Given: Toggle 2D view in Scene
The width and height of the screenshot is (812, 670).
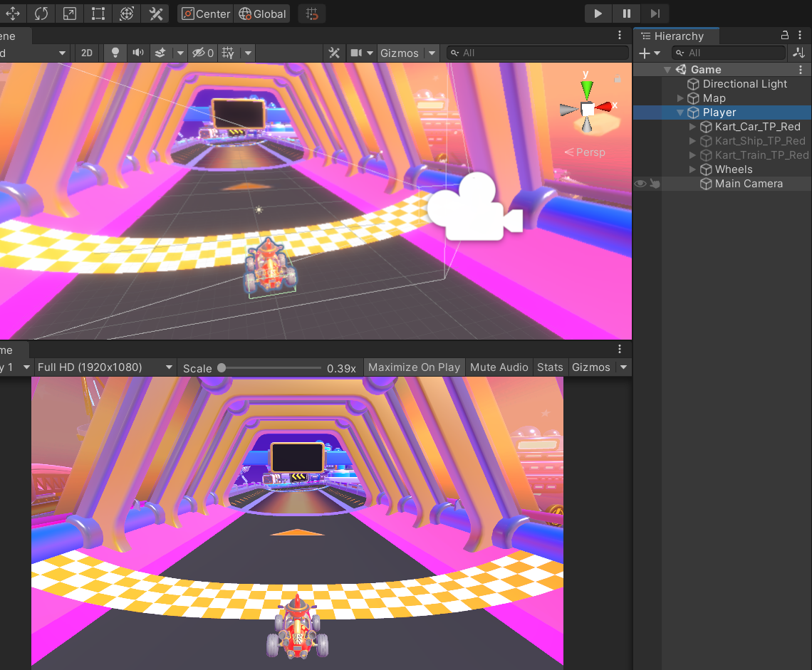Looking at the screenshot, I should pos(87,53).
